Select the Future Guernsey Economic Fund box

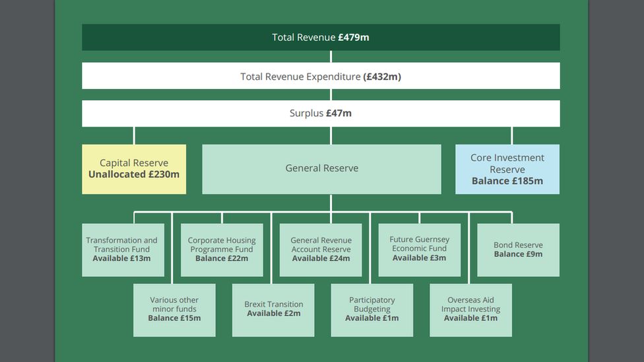point(419,249)
